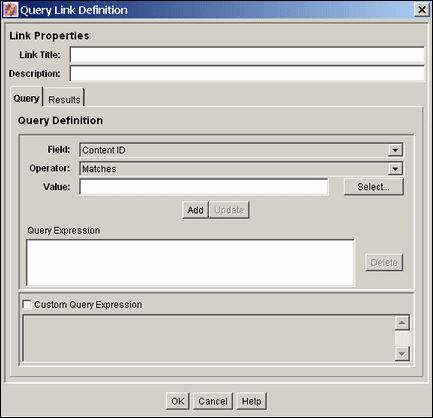Click the Cancel button
433x418 pixels.
coord(213,401)
